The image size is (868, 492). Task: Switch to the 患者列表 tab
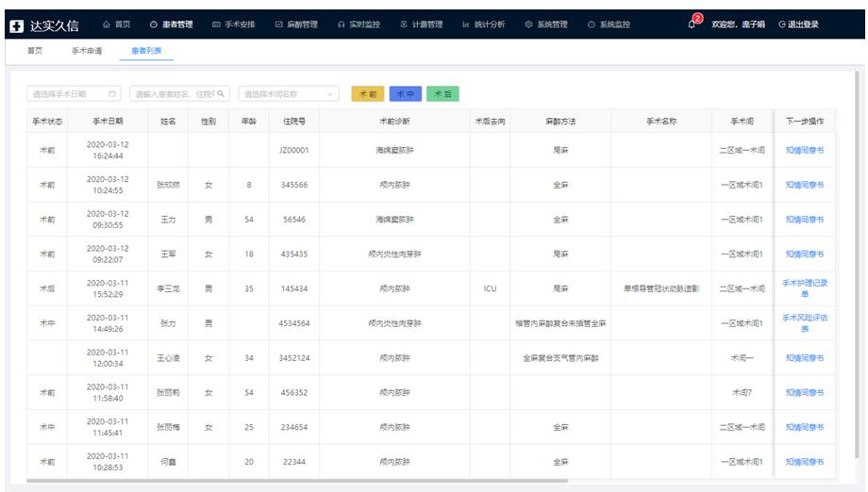(145, 51)
